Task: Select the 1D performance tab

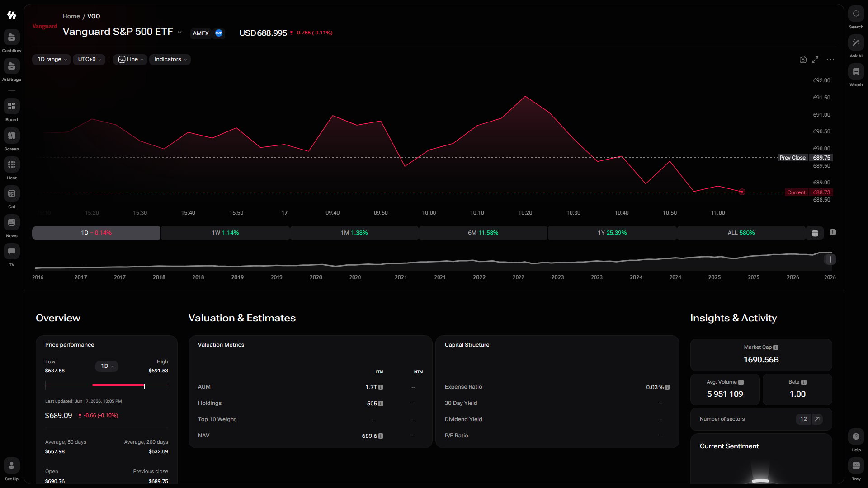Action: point(96,233)
